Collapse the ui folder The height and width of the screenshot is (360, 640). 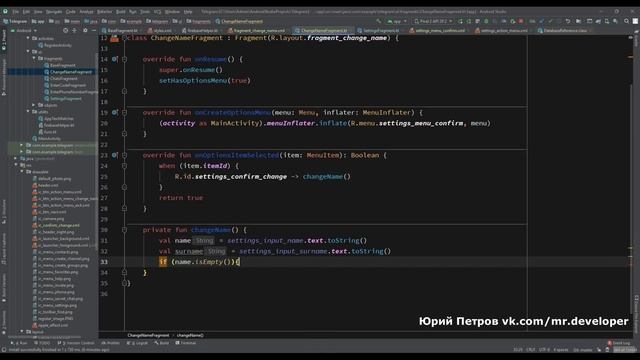[28, 52]
